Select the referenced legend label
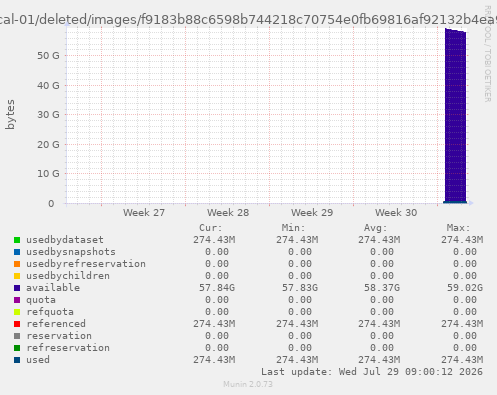497x395 pixels. pos(56,324)
